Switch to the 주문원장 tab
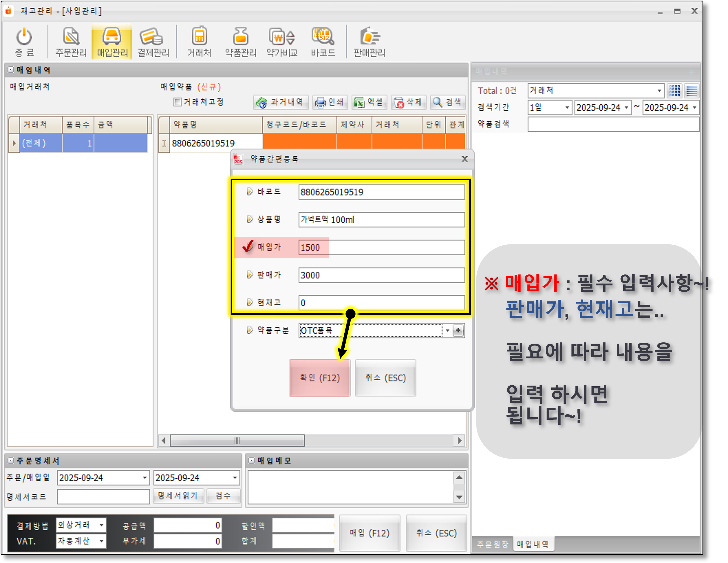This screenshot has height=563, width=728. [492, 544]
